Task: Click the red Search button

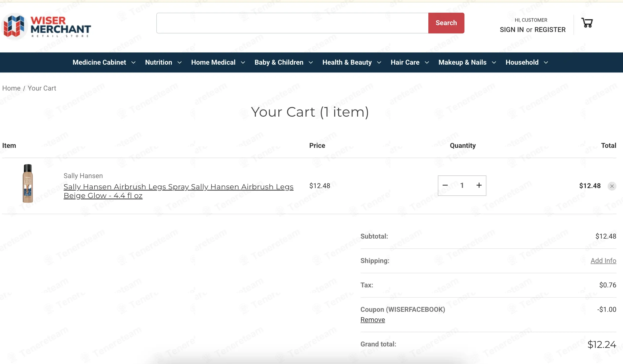Action: (x=446, y=23)
